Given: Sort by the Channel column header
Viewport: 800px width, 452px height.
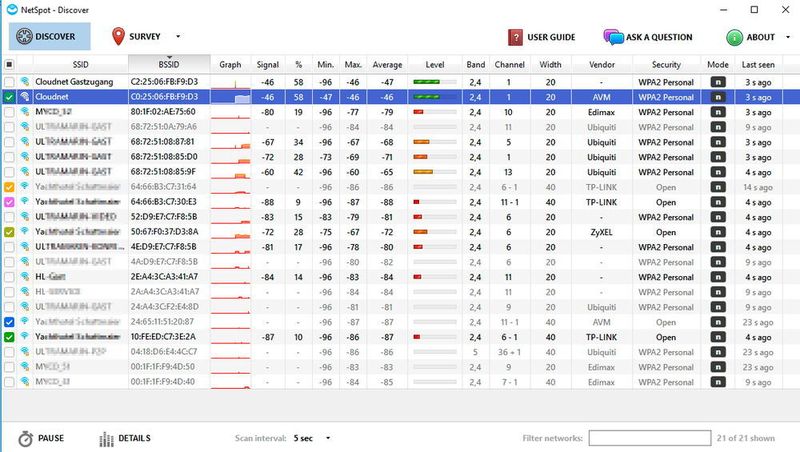Looking at the screenshot, I should 510,64.
